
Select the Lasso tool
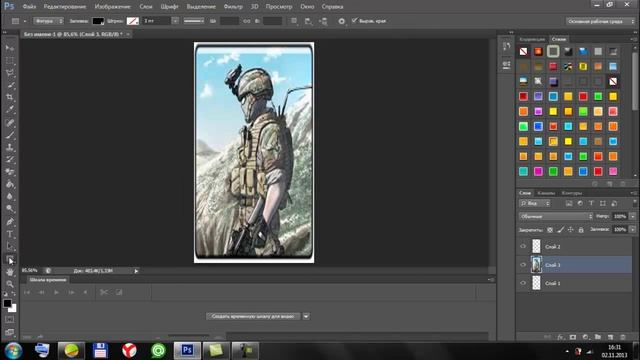pos(10,73)
